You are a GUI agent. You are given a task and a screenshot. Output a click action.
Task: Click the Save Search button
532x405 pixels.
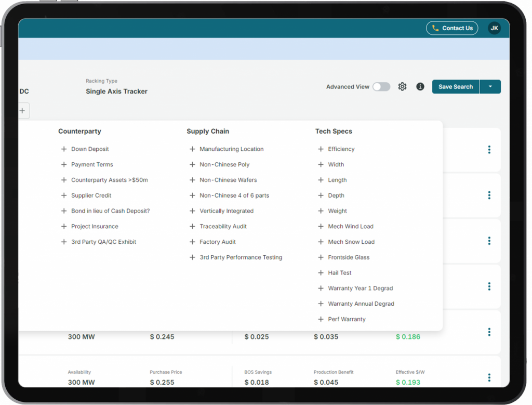point(455,87)
